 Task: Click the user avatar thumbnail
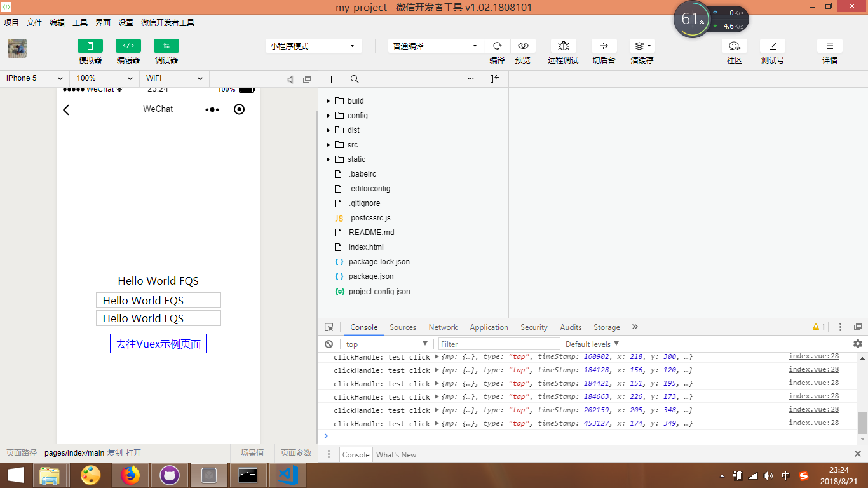17,48
